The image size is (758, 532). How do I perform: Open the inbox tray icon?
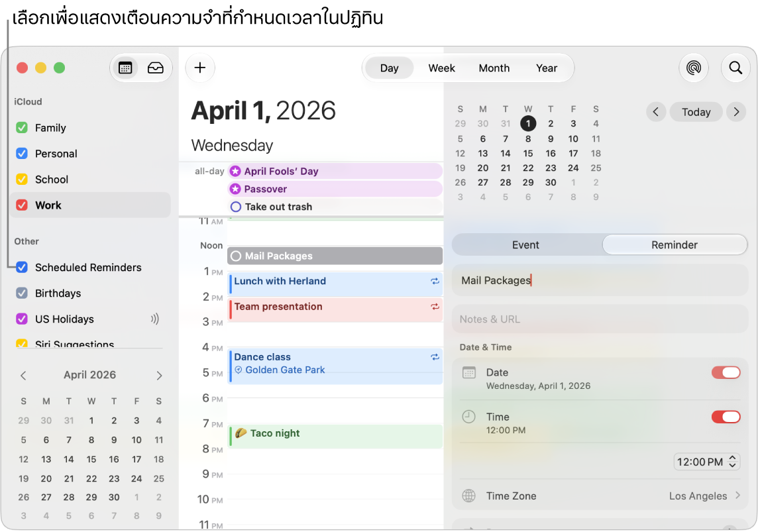tap(155, 68)
